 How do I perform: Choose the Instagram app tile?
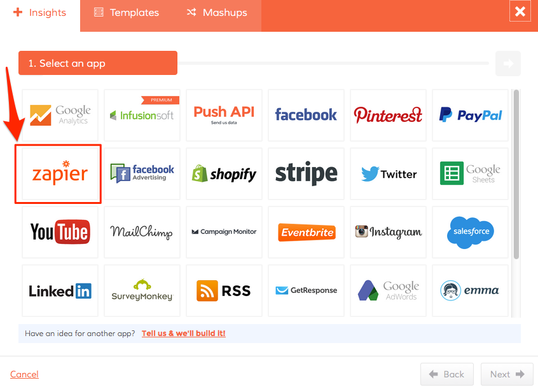point(388,232)
